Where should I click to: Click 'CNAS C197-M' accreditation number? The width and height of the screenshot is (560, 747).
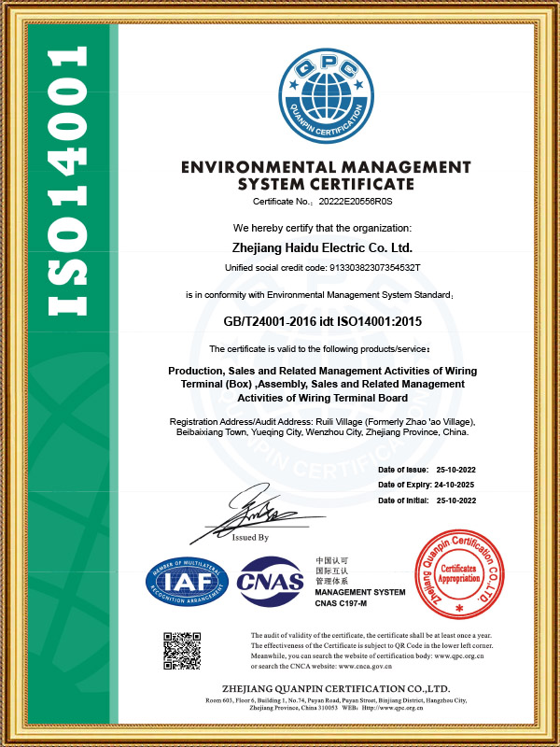pos(341,604)
